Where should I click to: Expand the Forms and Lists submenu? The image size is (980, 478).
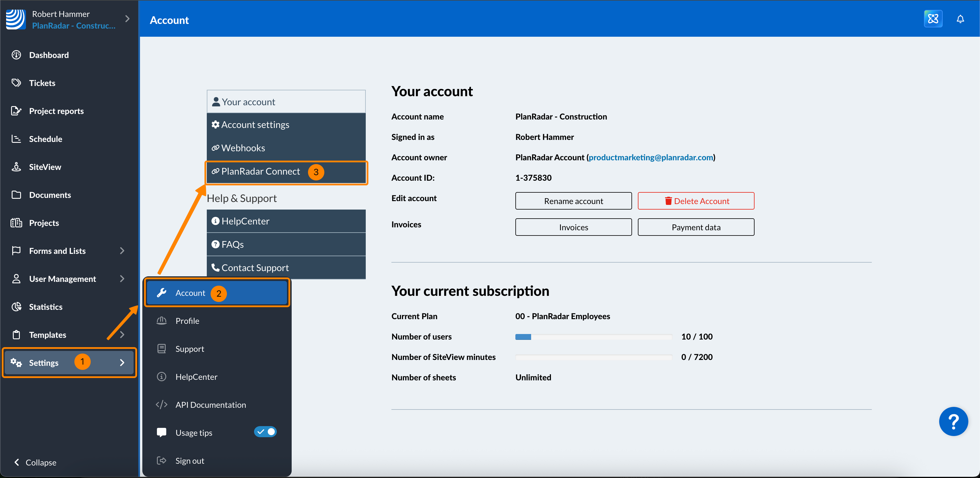click(122, 251)
